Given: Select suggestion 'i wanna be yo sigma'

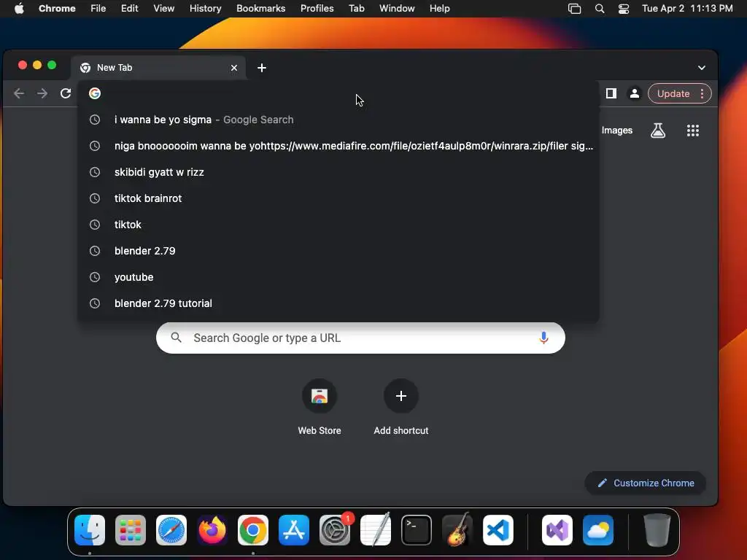Looking at the screenshot, I should (x=338, y=120).
